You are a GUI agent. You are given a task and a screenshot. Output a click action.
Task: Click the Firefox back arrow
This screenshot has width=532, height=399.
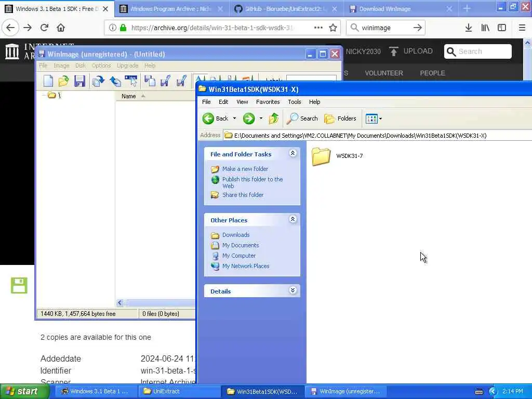coord(10,28)
